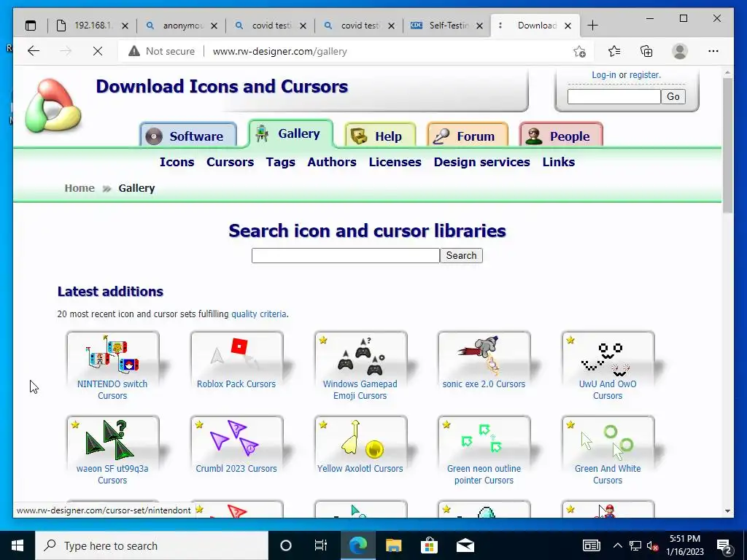Image resolution: width=747 pixels, height=560 pixels.
Task: Click the muted volume tray icon
Action: pos(652,545)
